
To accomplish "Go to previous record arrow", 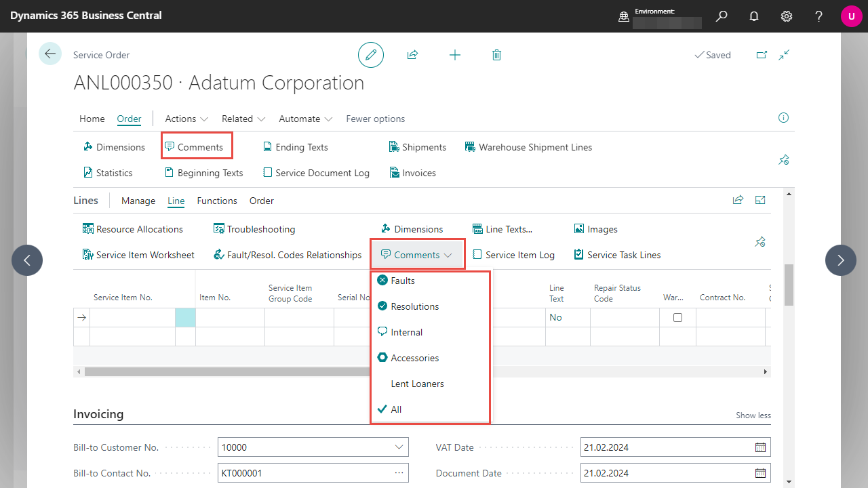I will pyautogui.click(x=27, y=260).
